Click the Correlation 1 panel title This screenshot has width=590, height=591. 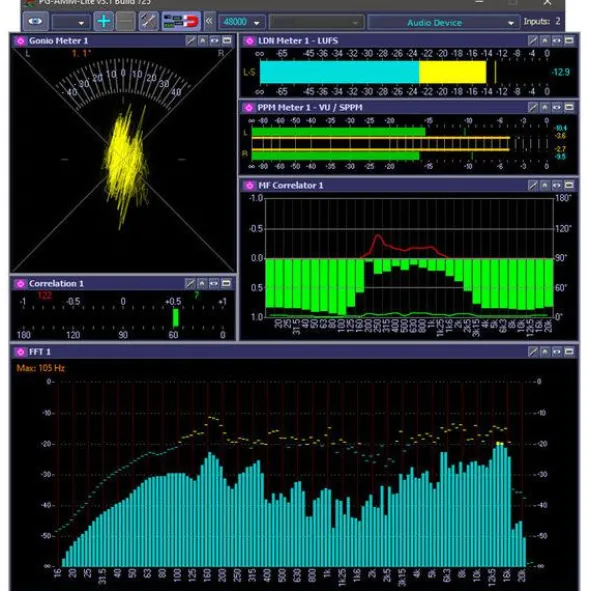point(56,283)
